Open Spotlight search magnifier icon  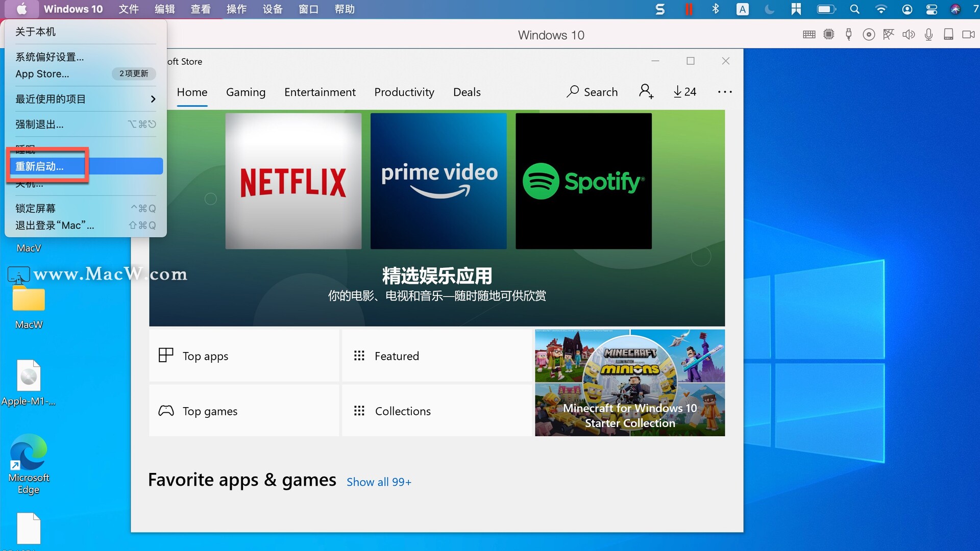tap(854, 9)
